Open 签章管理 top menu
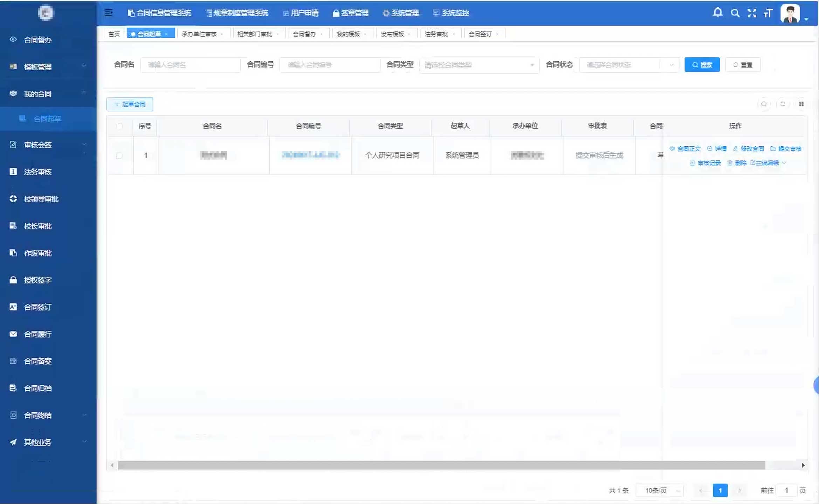Viewport: 819px width, 504px height. pyautogui.click(x=350, y=13)
